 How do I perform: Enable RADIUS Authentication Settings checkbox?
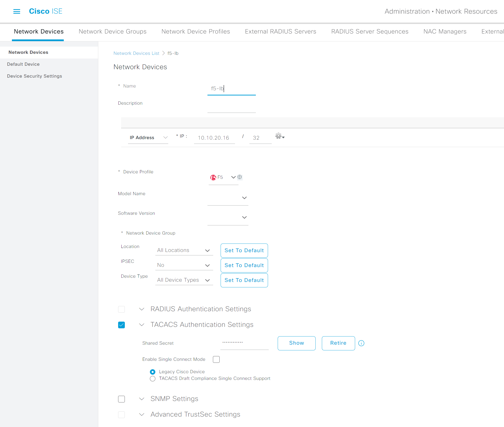[121, 309]
